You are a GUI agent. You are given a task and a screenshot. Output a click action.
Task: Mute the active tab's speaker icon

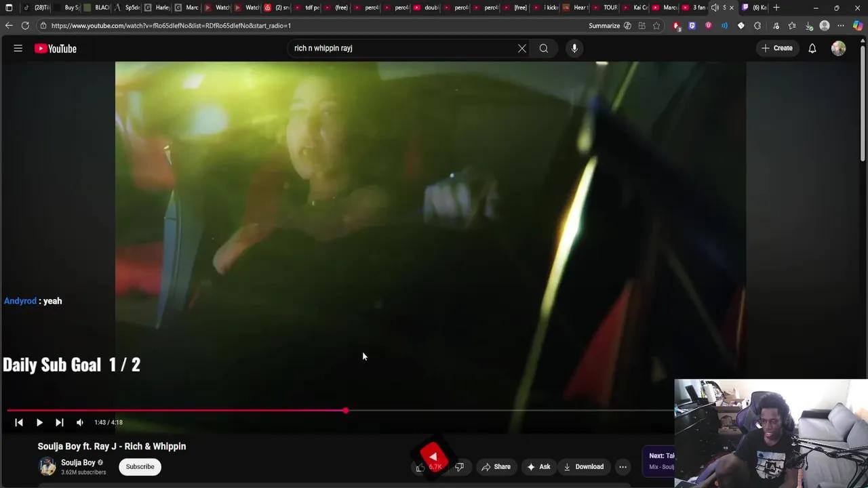(x=715, y=7)
